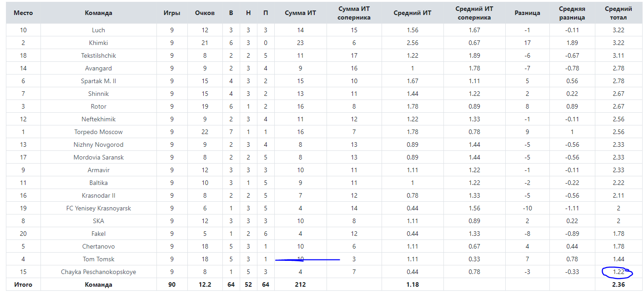Click Chayka Peschanokopskoye team cell
This screenshot has width=644, height=299.
click(x=98, y=272)
